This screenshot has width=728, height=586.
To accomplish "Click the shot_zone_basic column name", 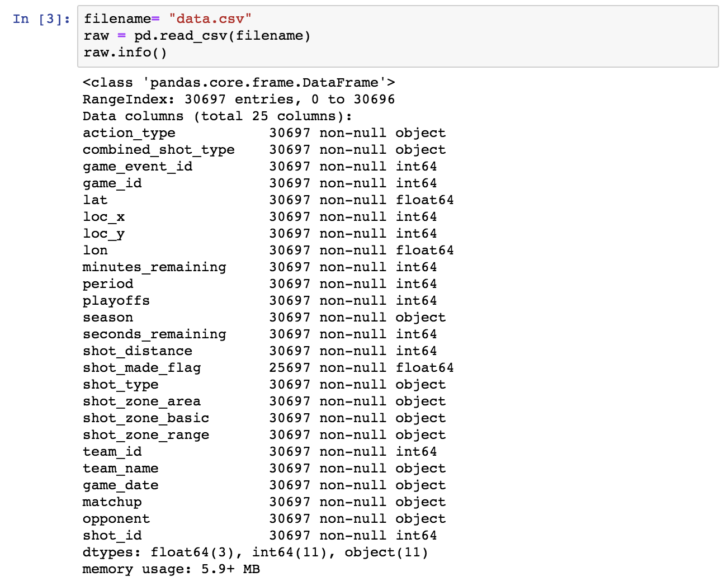I will [146, 418].
